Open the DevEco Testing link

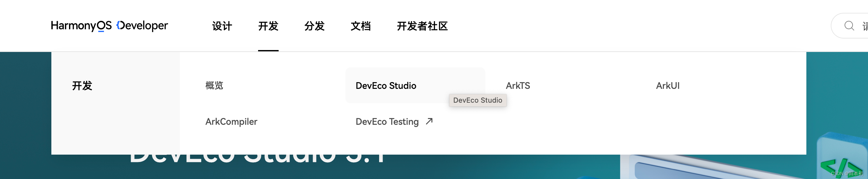coord(387,122)
